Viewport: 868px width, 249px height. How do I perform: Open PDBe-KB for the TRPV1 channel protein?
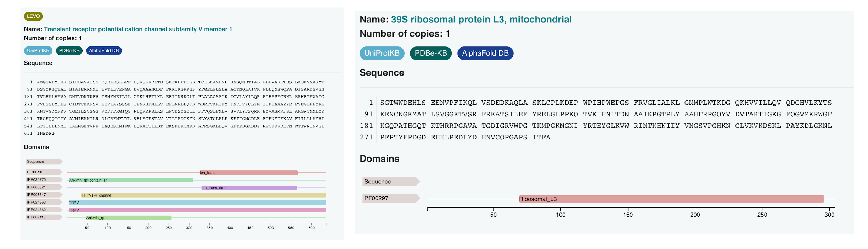69,51
